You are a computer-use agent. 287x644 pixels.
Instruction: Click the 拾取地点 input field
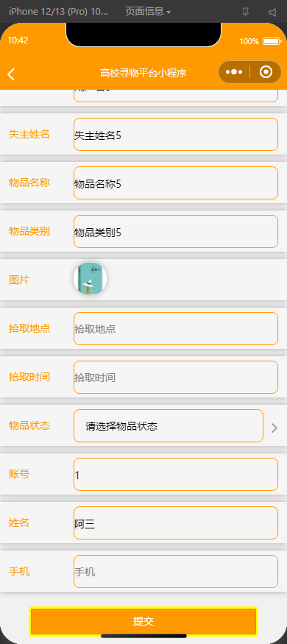[x=176, y=328]
